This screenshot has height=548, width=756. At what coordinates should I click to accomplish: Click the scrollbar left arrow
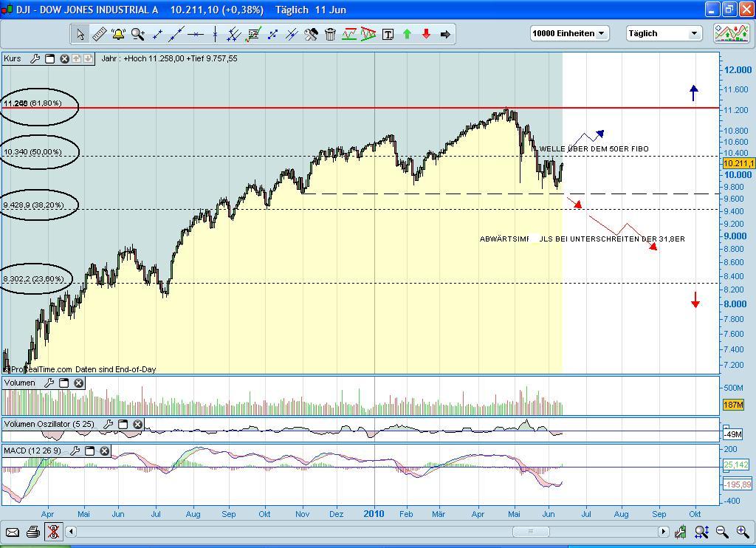pyautogui.click(x=71, y=532)
